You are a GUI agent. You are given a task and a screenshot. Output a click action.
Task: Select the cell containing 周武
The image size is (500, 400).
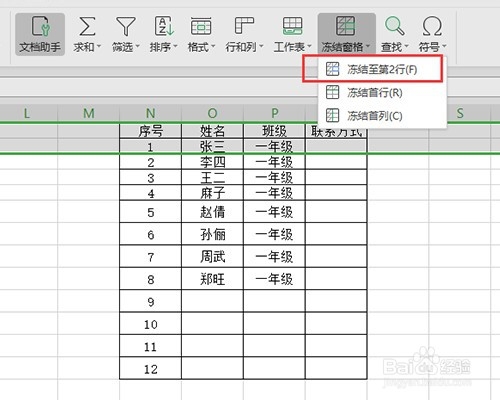[213, 256]
